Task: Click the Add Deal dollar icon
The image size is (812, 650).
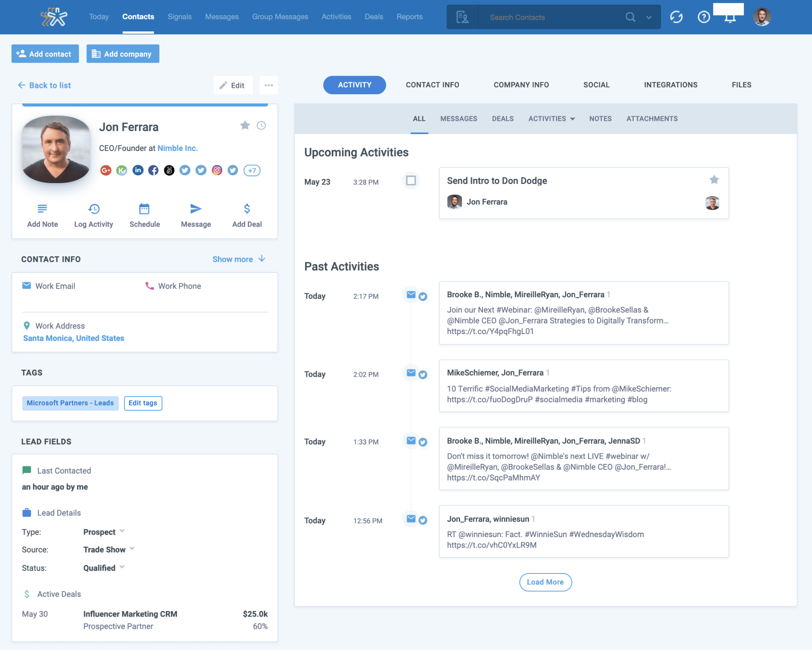Action: pos(247,209)
